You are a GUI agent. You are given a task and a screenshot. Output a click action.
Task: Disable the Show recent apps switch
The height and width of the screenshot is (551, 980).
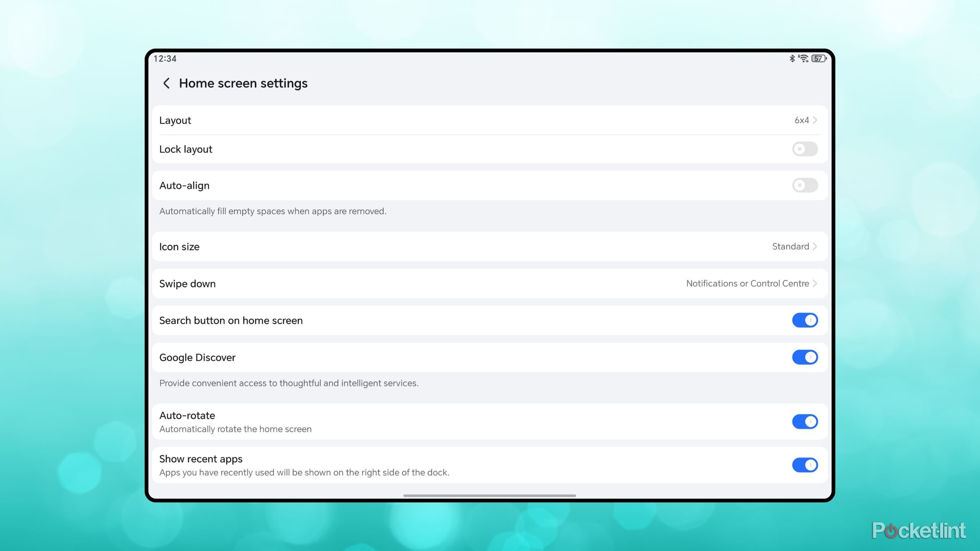(805, 465)
